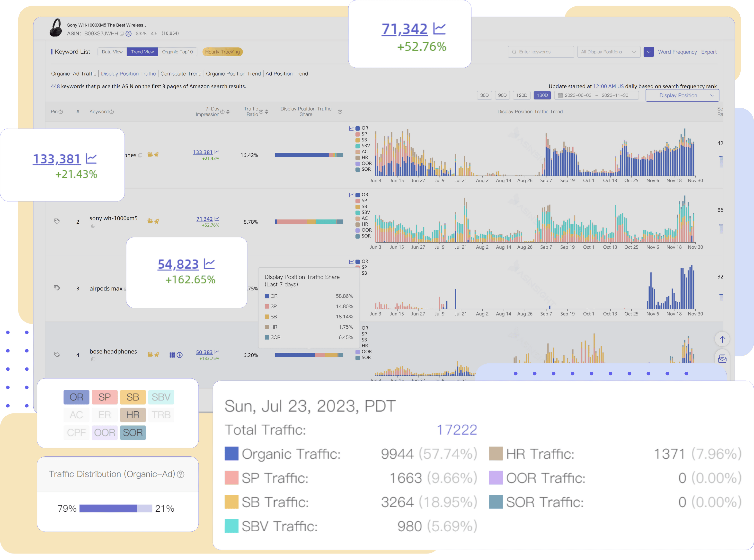Toggle the OOR badge in the position filter panel
754x560 pixels.
(104, 433)
